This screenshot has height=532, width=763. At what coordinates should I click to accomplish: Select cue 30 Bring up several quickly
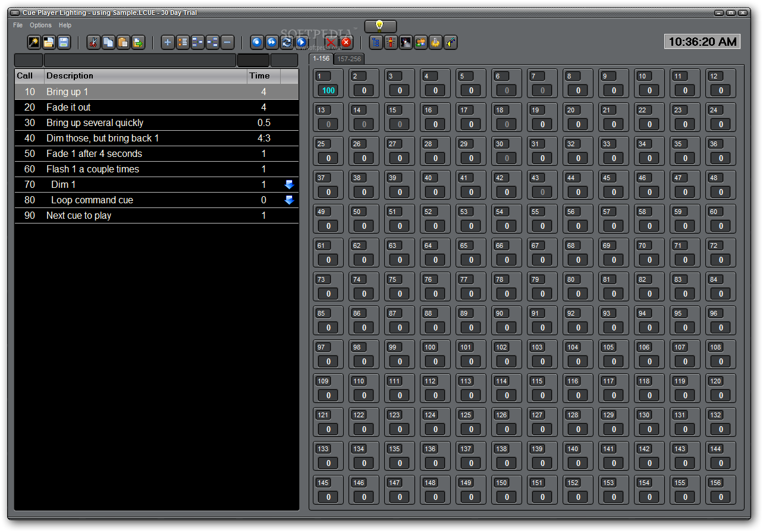tap(156, 122)
